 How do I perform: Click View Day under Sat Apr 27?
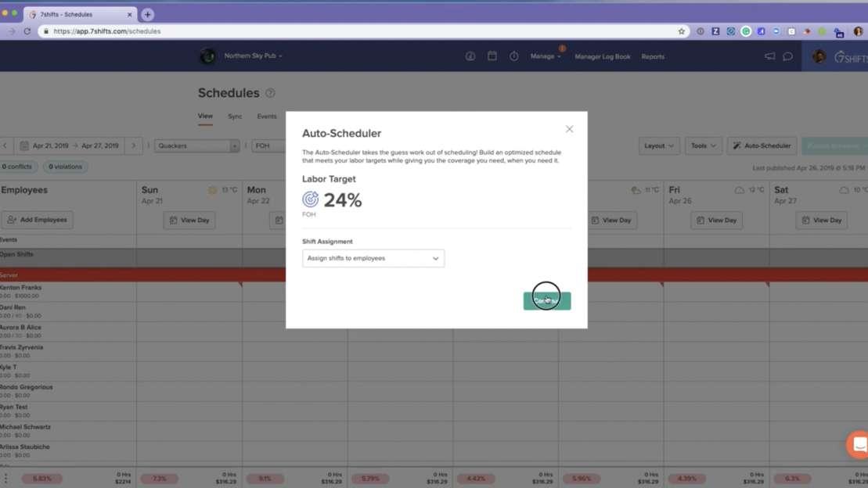pos(820,220)
